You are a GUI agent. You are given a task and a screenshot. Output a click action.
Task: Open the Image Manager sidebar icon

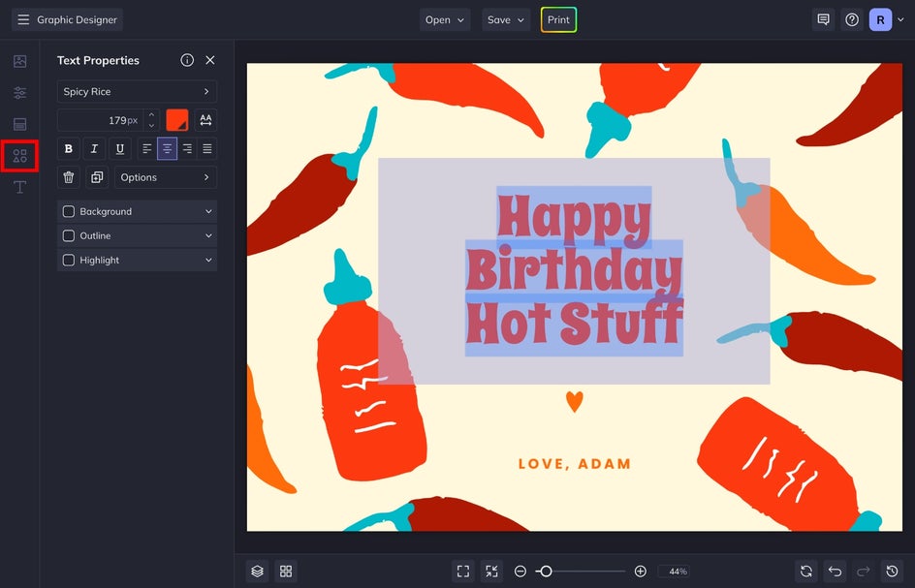(19, 61)
